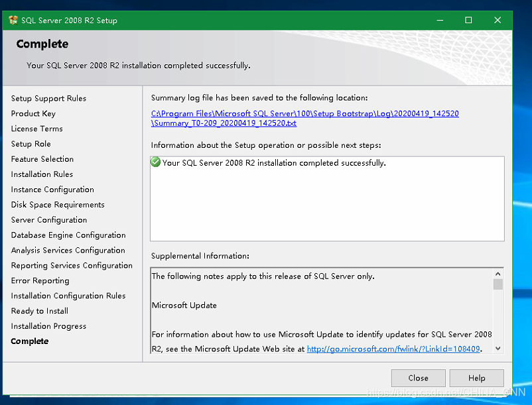Select the Installation Progress step

(48, 326)
